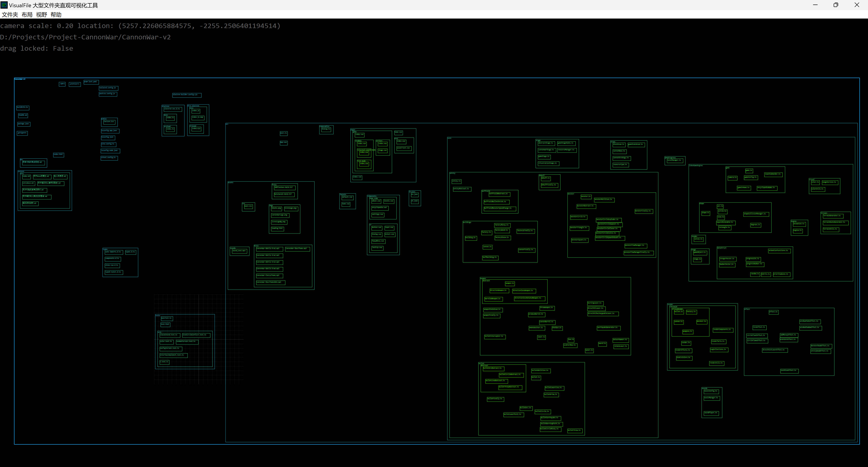Screen dimensions: 868x467
Task: Select the README.md file node
Action: pos(23,115)
